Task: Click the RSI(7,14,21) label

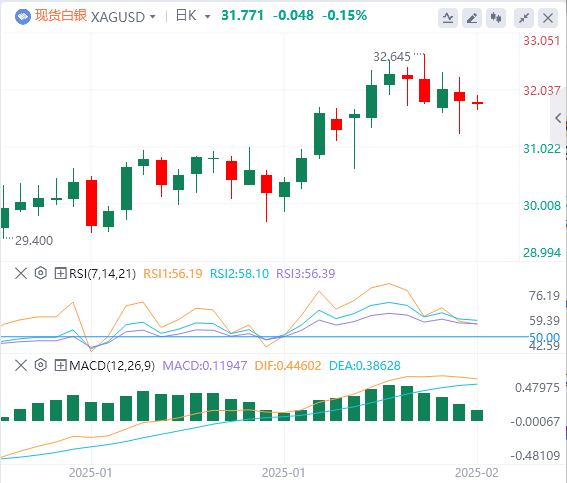Action: point(102,274)
